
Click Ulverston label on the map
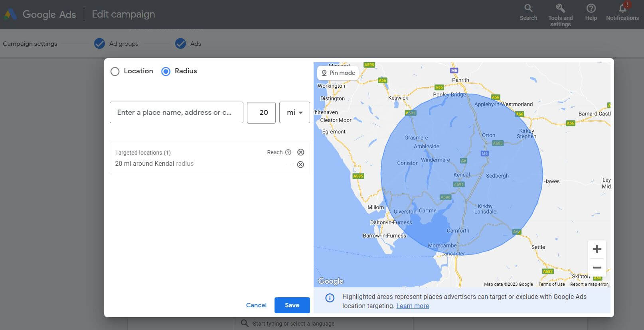click(x=405, y=212)
